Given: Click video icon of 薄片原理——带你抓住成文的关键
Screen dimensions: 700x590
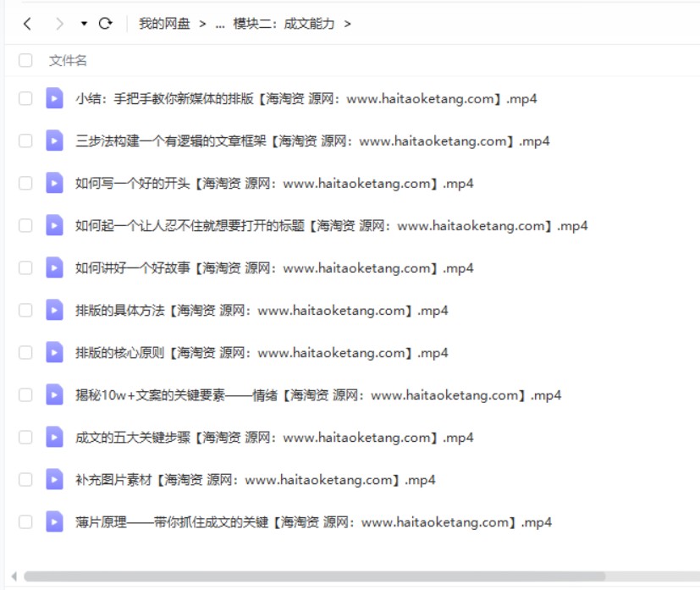Looking at the screenshot, I should click(x=54, y=521).
